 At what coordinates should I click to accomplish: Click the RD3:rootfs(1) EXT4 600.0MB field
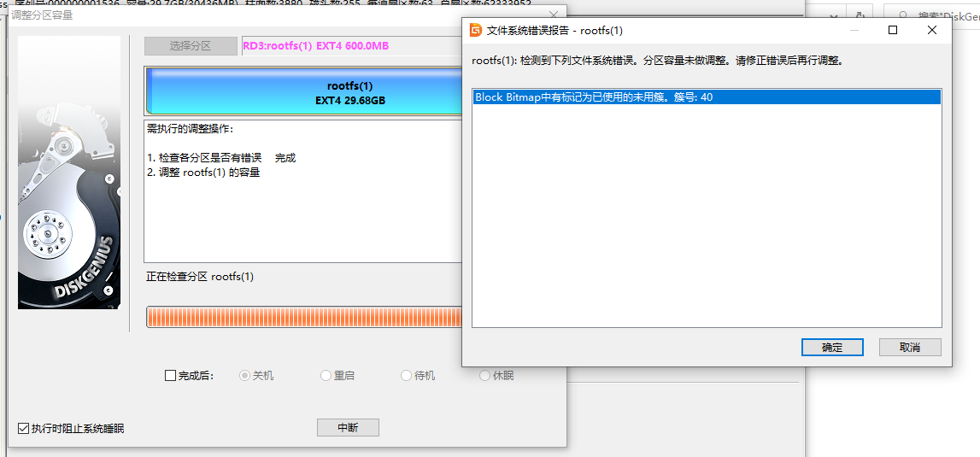tap(353, 46)
